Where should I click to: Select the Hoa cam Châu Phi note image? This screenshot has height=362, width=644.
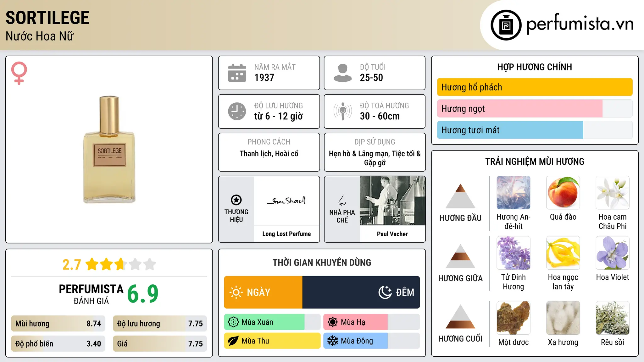point(613,193)
